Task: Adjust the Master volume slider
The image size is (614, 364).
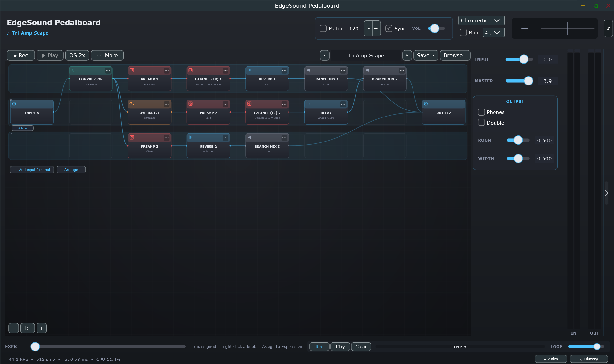Action: (x=519, y=81)
